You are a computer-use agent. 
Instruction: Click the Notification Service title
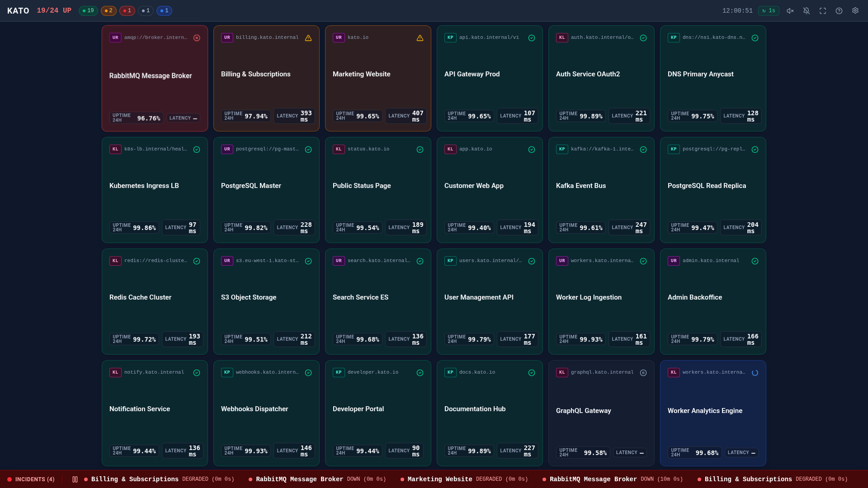[x=140, y=409]
